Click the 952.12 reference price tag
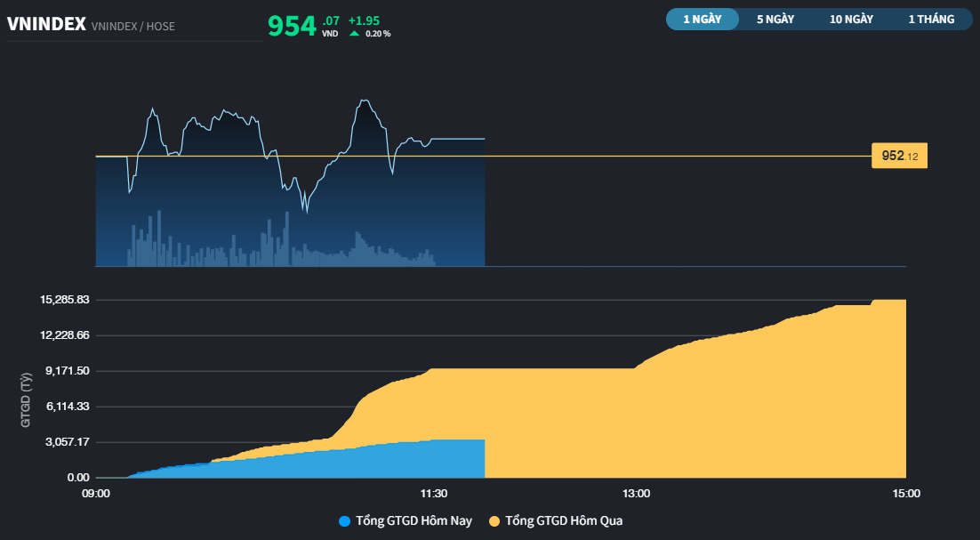 coord(899,157)
